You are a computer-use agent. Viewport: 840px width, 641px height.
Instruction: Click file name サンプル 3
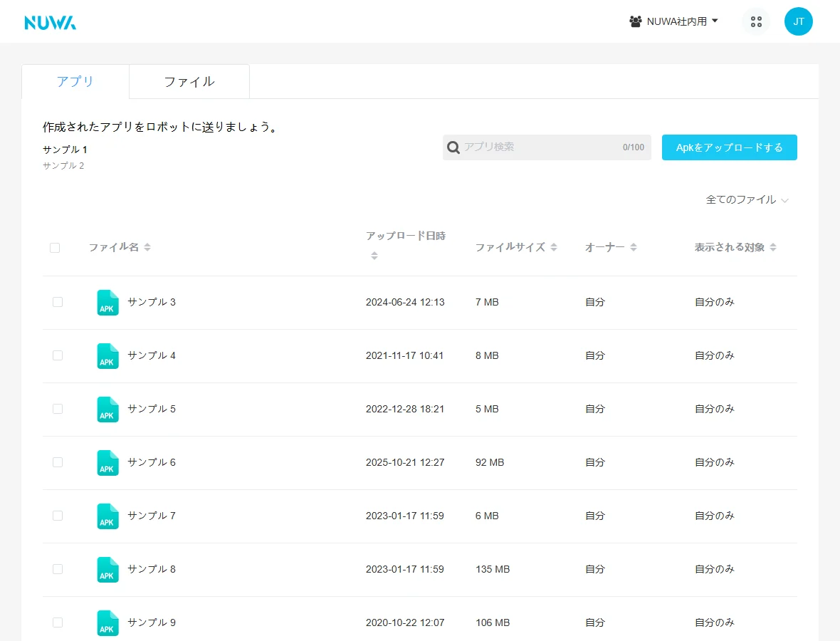pyautogui.click(x=152, y=302)
